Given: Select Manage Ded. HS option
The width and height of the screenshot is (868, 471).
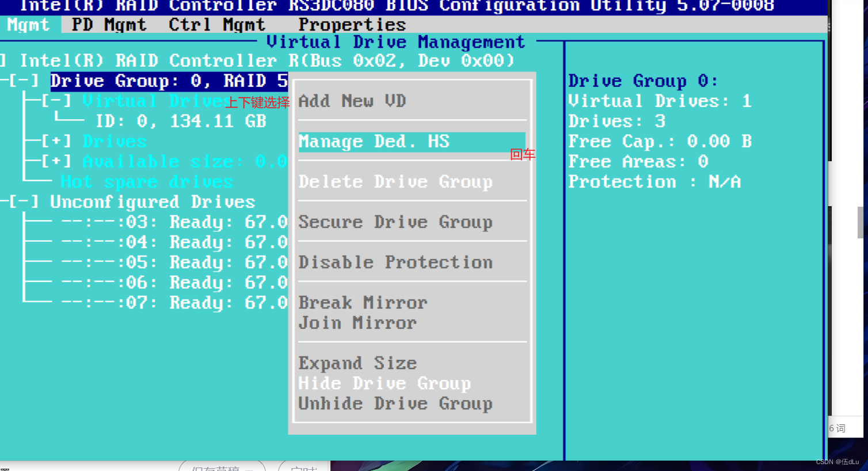Looking at the screenshot, I should tap(412, 142).
